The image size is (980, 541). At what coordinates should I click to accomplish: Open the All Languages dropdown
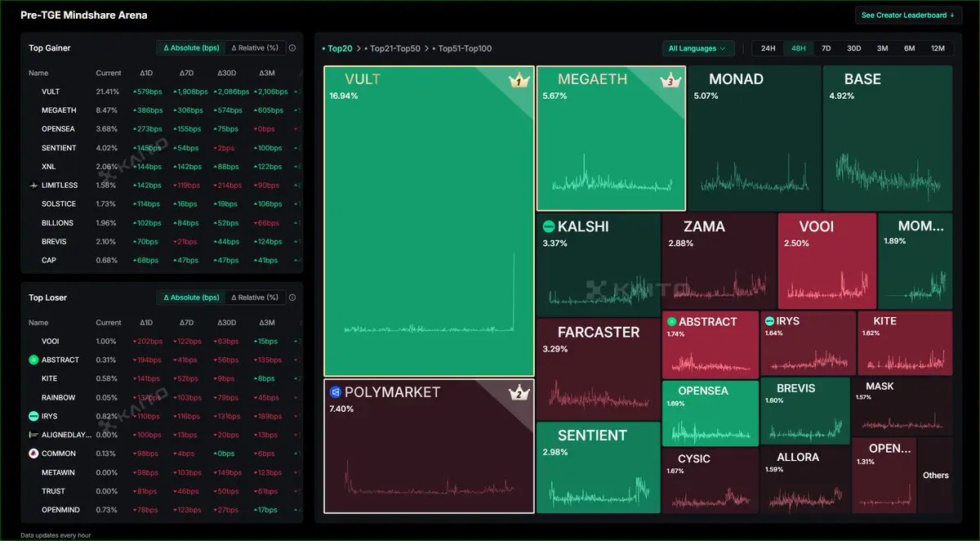[698, 48]
